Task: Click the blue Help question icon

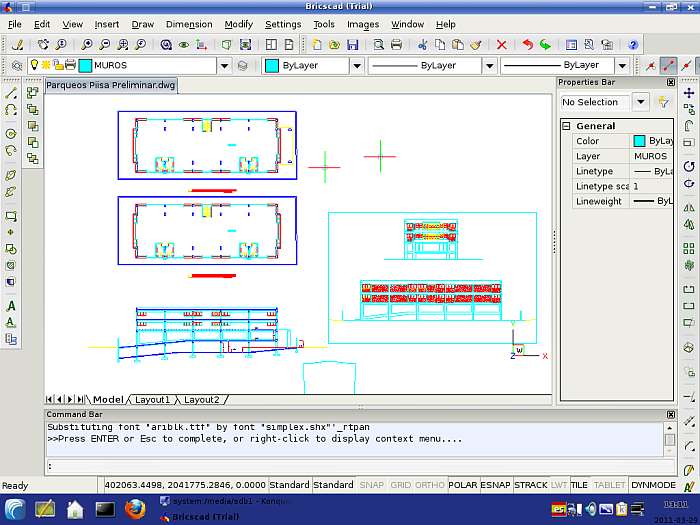Action: (x=633, y=45)
